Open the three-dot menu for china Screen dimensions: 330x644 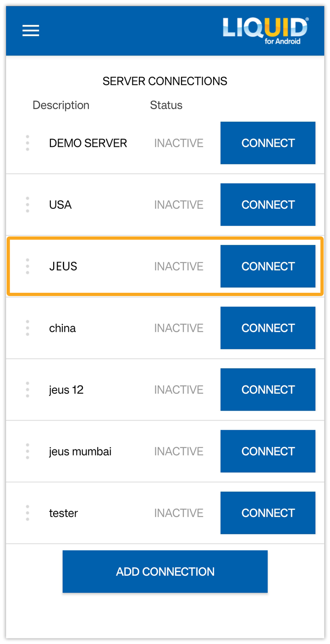click(x=27, y=328)
